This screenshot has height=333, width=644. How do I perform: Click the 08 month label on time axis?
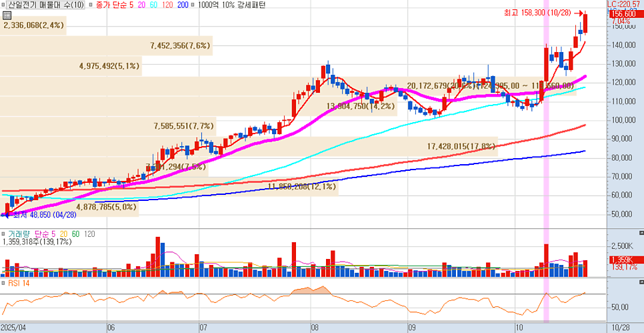pyautogui.click(x=315, y=328)
